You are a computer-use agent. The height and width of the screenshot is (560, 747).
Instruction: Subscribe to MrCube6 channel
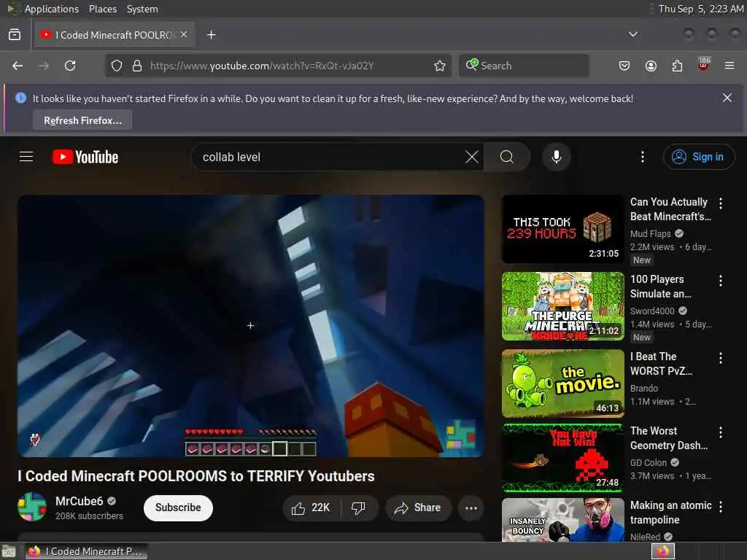(178, 507)
